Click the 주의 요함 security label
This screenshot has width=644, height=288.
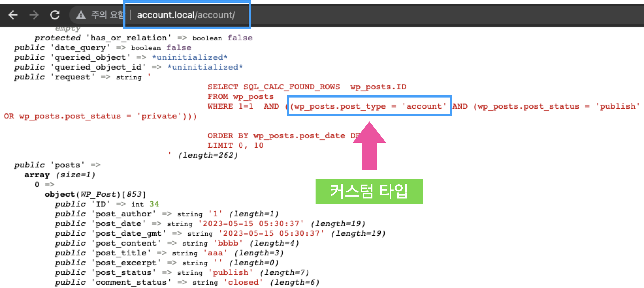coord(107,15)
